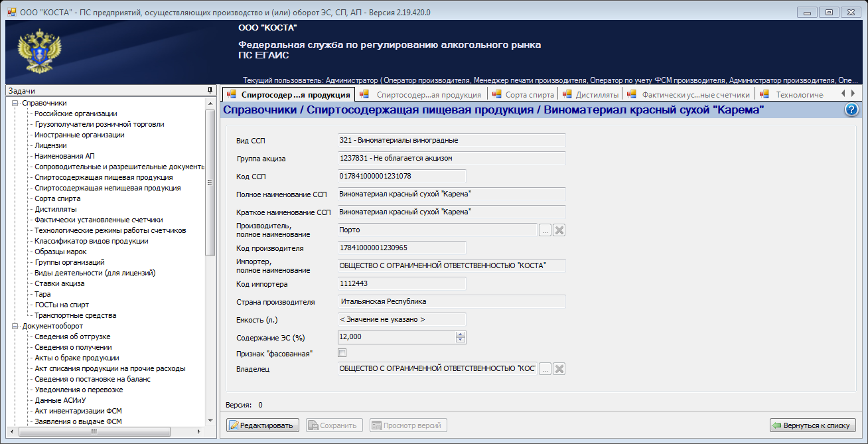Viewport: 868px width, 444px height.
Task: Open Тара tree item
Action: 42,294
